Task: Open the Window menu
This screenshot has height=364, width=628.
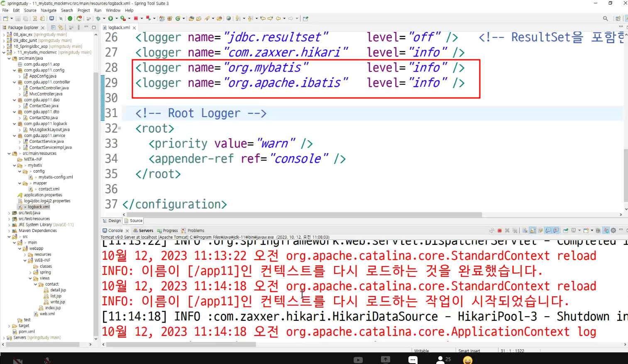Action: pyautogui.click(x=113, y=10)
